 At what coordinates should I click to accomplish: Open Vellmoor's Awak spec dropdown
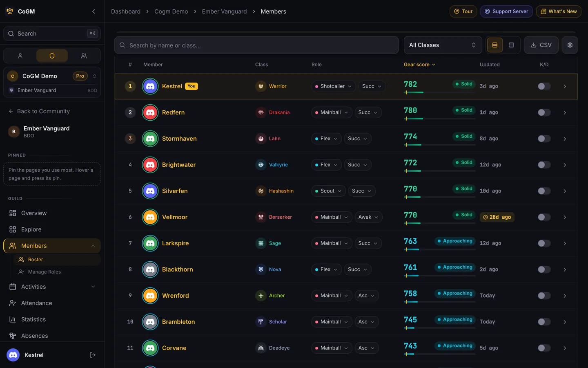tap(368, 217)
